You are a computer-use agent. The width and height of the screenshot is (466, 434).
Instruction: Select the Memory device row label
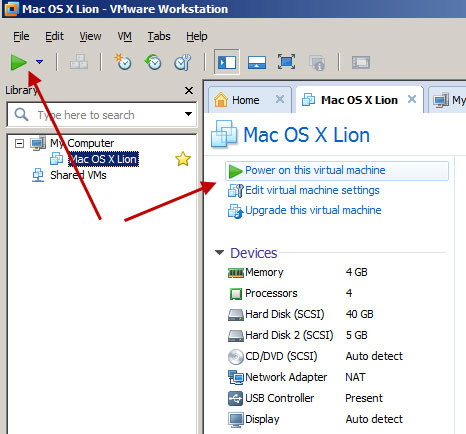[x=264, y=272]
